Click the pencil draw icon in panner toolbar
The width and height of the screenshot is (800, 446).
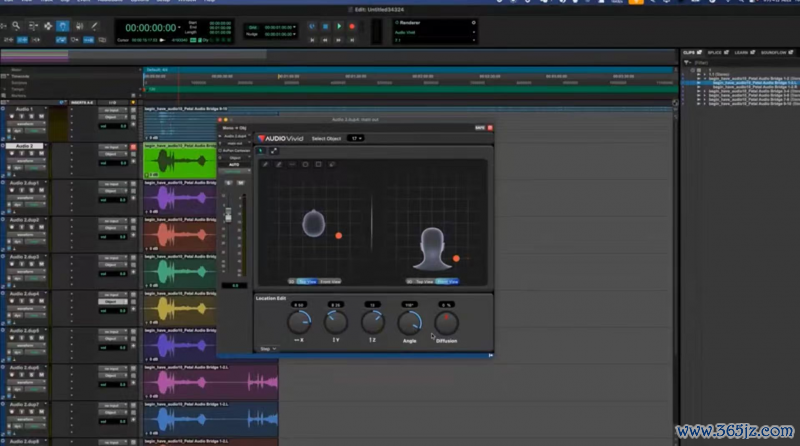click(x=265, y=164)
